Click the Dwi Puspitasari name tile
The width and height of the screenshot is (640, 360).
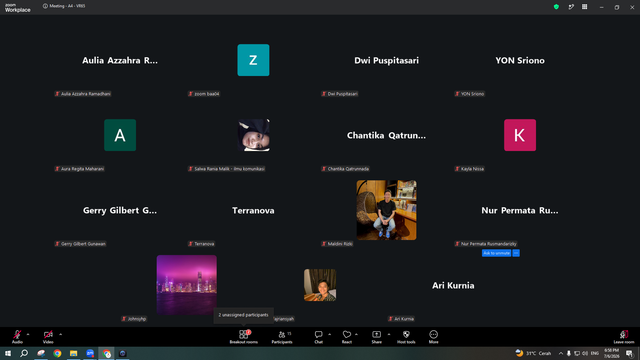pyautogui.click(x=387, y=60)
